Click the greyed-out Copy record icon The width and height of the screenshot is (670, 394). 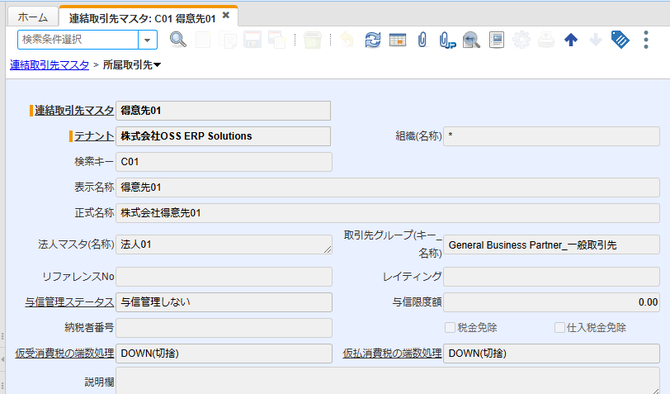click(x=228, y=40)
